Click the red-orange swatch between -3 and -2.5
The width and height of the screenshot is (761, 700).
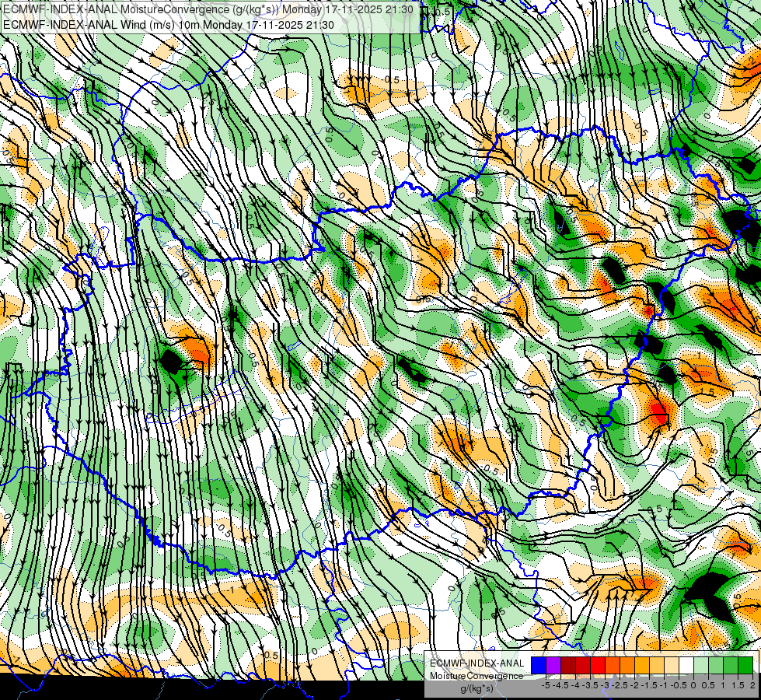coord(613,665)
